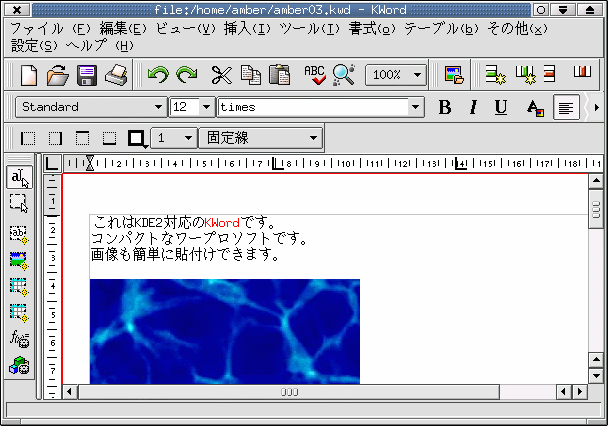Image resolution: width=608 pixels, height=426 pixels.
Task: Toggle bold formatting
Action: 445,107
